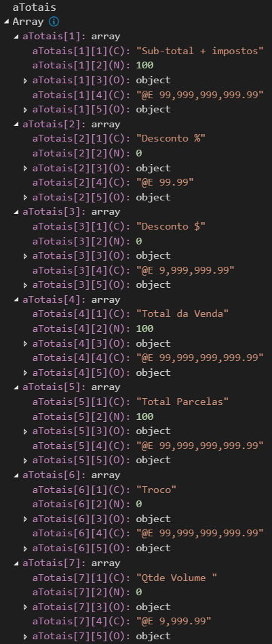
Task: Collapse the aTotais[4] array node
Action: (16, 300)
